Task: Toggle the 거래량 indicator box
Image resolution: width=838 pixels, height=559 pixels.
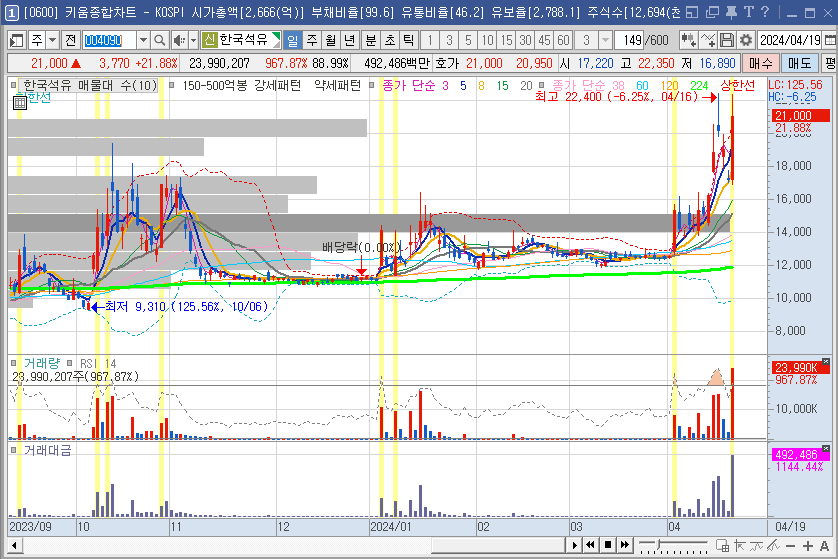Action: click(x=13, y=363)
